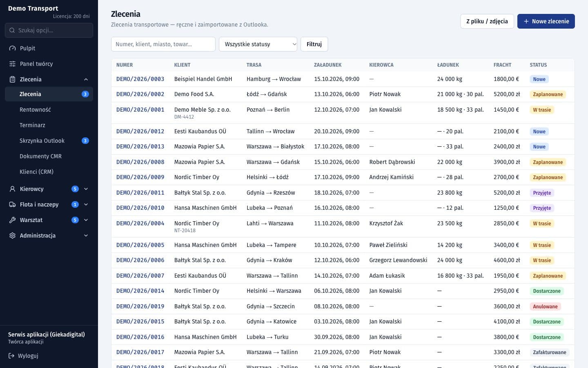Collapse the Zlecenia sidebar section chevron

point(86,79)
